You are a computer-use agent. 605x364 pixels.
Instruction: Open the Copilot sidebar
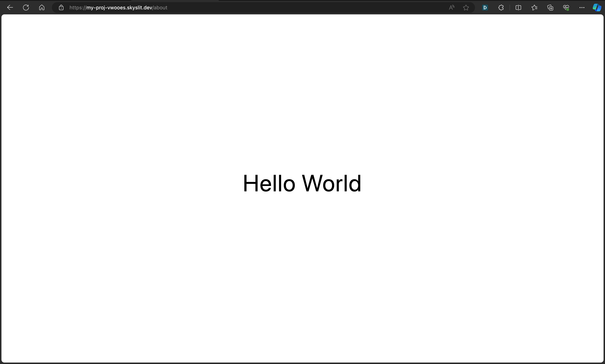click(597, 8)
